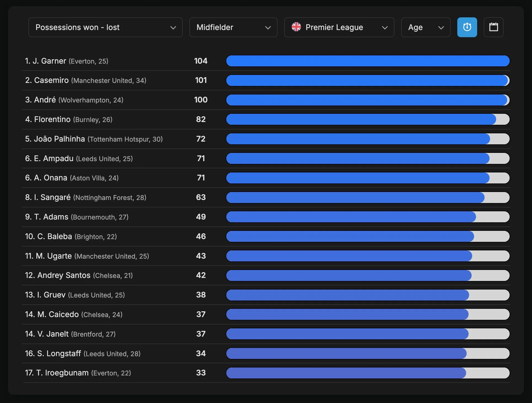
Task: Open the Premier League selector
Action: [x=339, y=27]
